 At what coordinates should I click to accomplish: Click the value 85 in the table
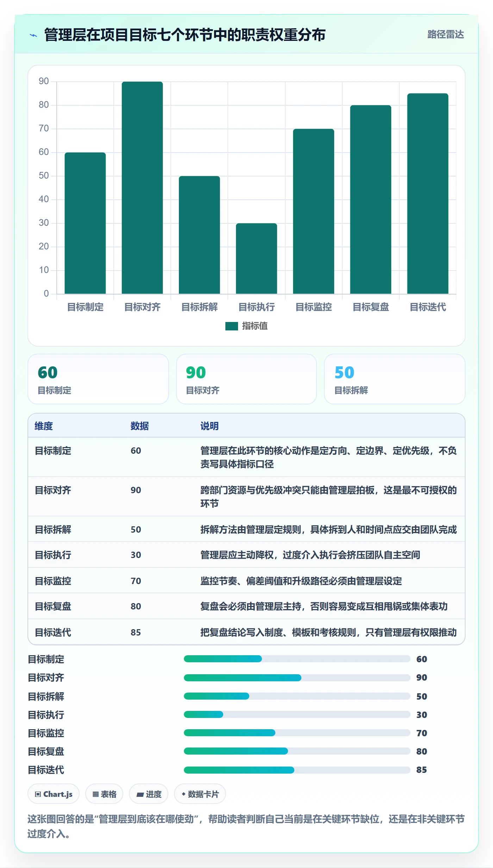tap(136, 632)
